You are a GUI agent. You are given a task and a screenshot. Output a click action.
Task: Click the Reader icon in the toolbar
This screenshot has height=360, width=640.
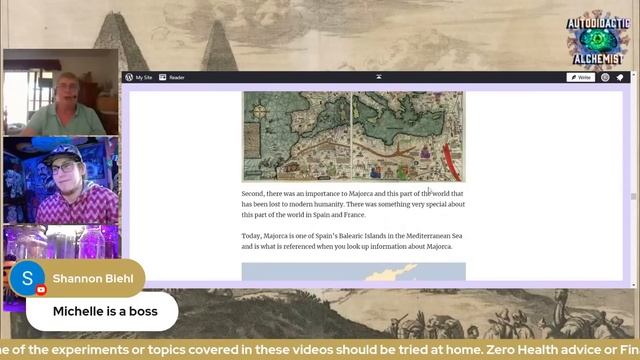click(162, 77)
